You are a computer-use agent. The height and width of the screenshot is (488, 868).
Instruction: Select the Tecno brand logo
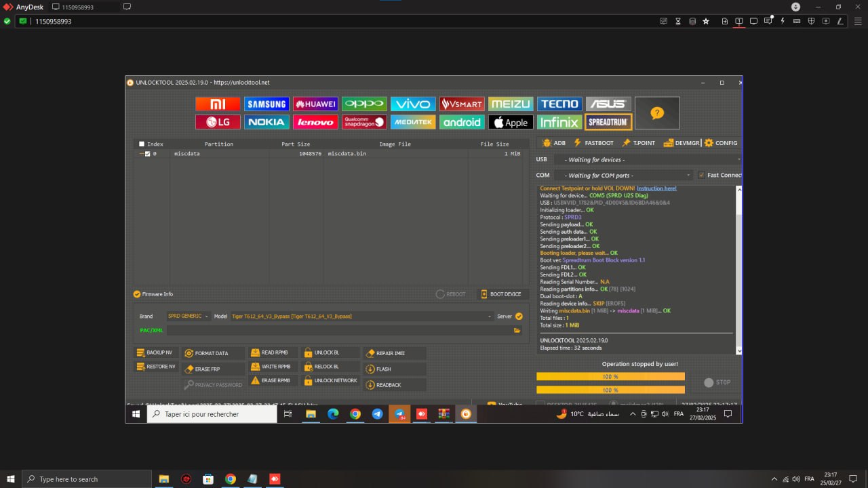[x=559, y=104]
